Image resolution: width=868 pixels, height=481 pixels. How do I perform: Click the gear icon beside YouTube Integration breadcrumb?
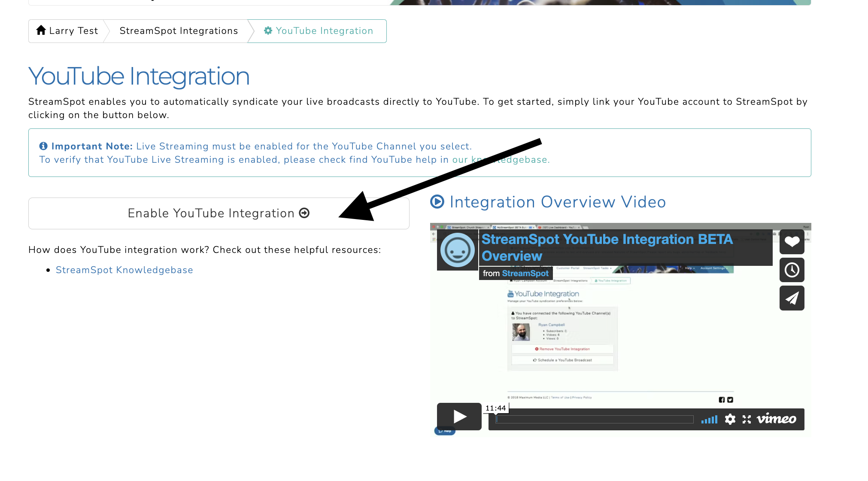(x=268, y=30)
